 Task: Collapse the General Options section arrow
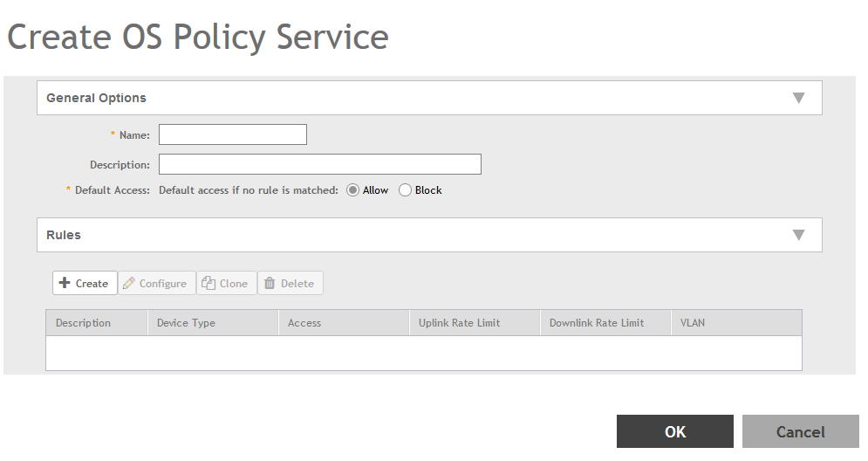[x=798, y=98]
